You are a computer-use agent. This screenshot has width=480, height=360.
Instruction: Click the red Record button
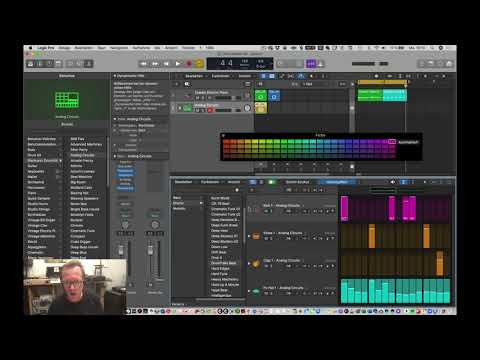tap(189, 63)
